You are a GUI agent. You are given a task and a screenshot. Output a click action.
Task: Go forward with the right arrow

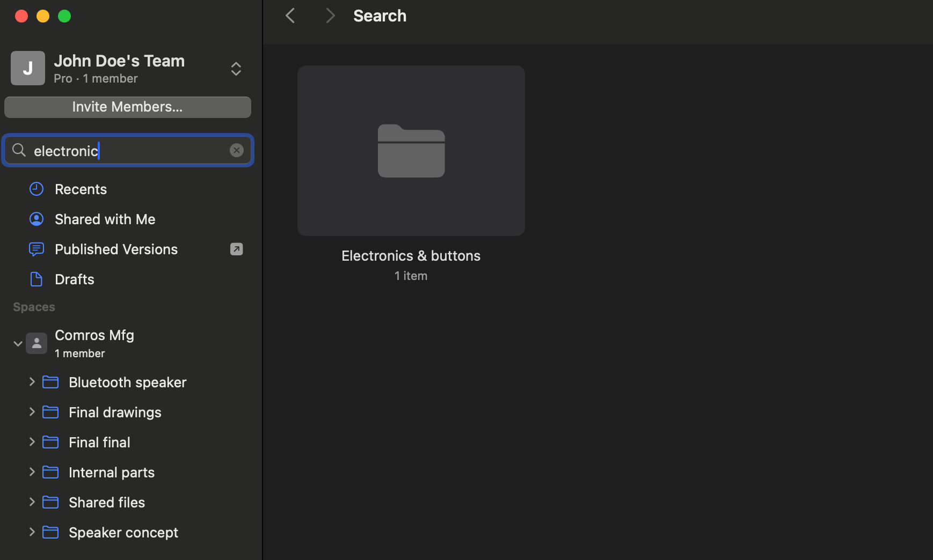tap(330, 16)
